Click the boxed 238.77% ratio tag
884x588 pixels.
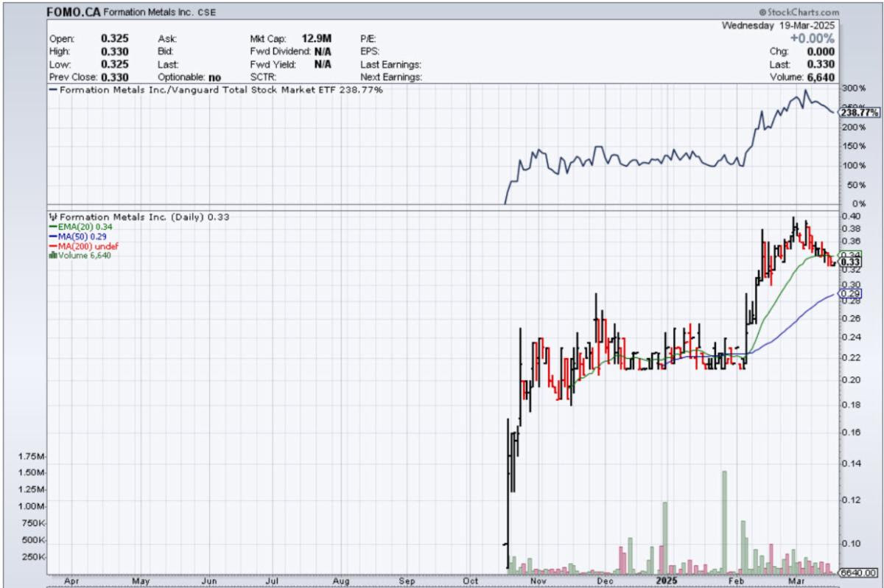[x=860, y=113]
